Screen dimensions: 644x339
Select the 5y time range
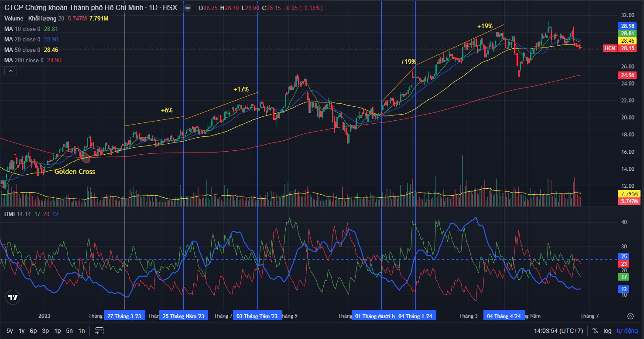coord(10,331)
